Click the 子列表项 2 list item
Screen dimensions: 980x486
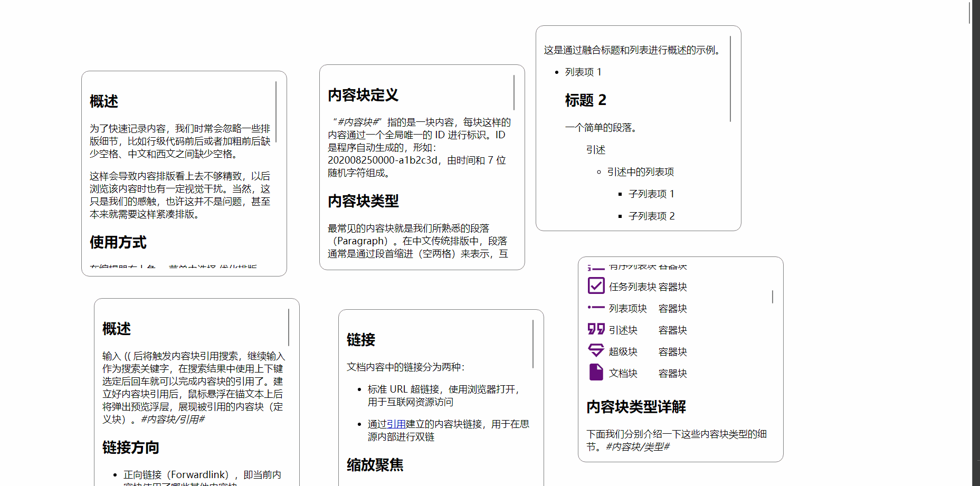coord(651,215)
